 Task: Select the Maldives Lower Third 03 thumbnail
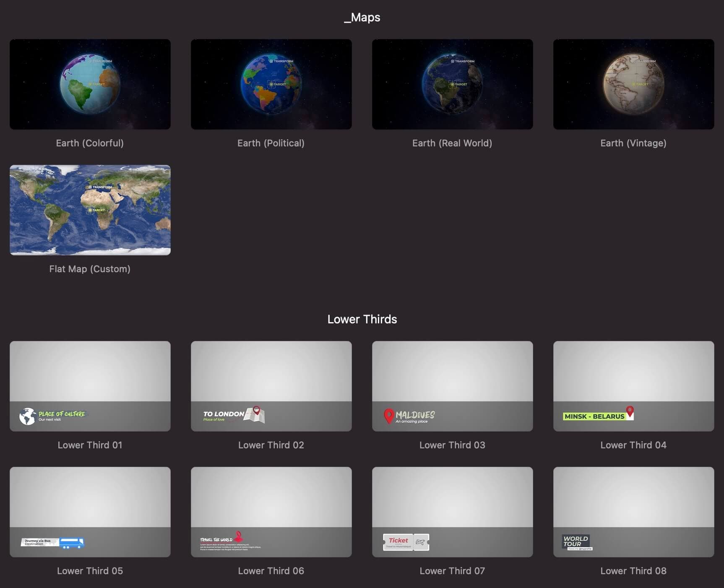tap(452, 386)
